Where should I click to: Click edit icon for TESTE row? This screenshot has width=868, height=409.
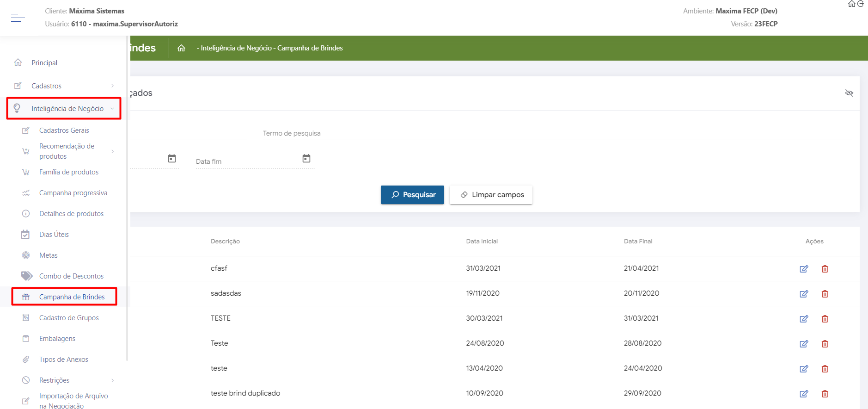click(x=804, y=319)
